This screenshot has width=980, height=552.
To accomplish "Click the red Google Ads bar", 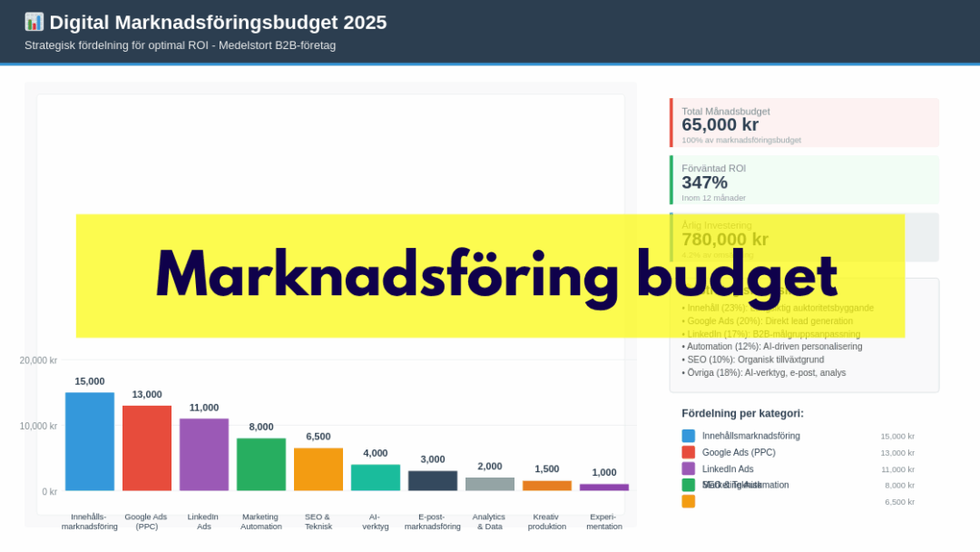I will 147,448.
